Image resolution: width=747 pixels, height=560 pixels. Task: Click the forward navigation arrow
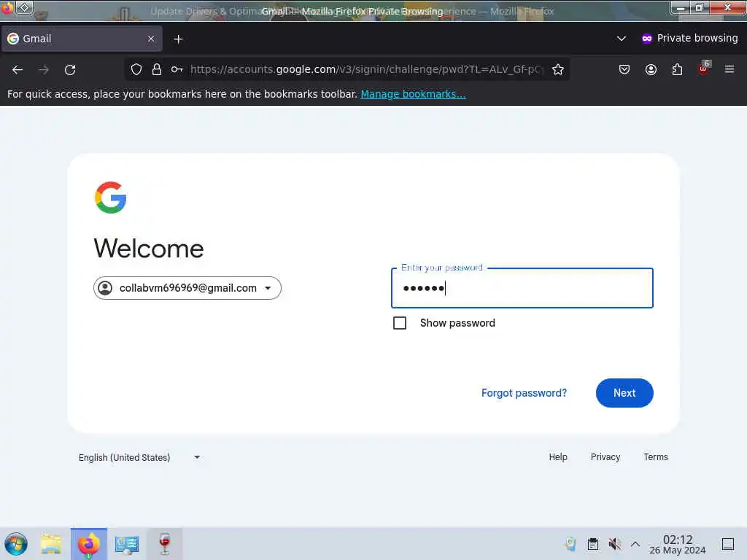(44, 70)
